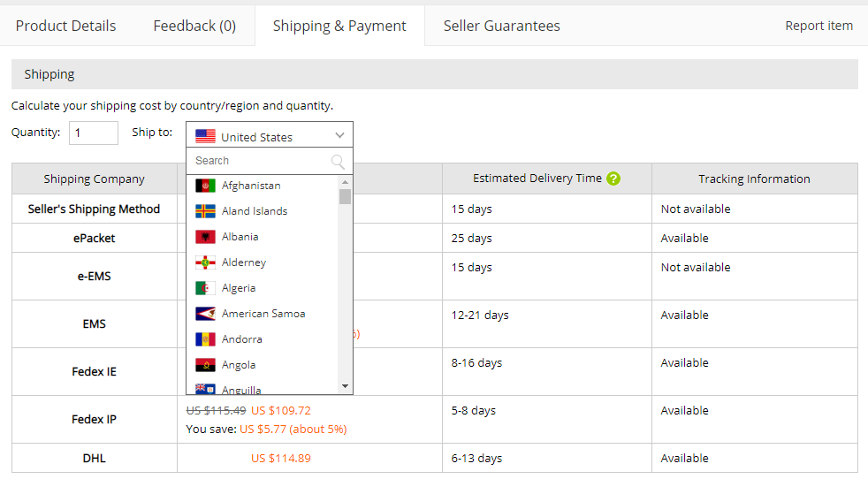Click the Report item link
868x479 pixels.
(x=819, y=26)
